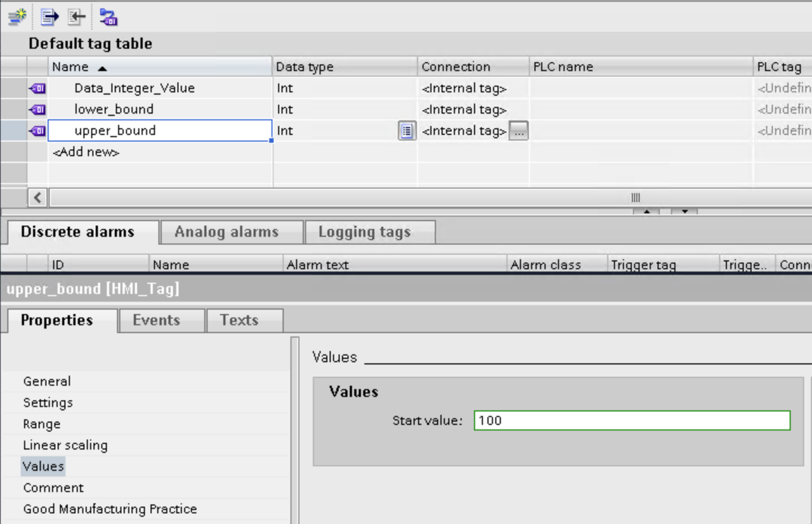The image size is (812, 524).
Task: Select Linear scaling in the properties list
Action: pos(65,445)
